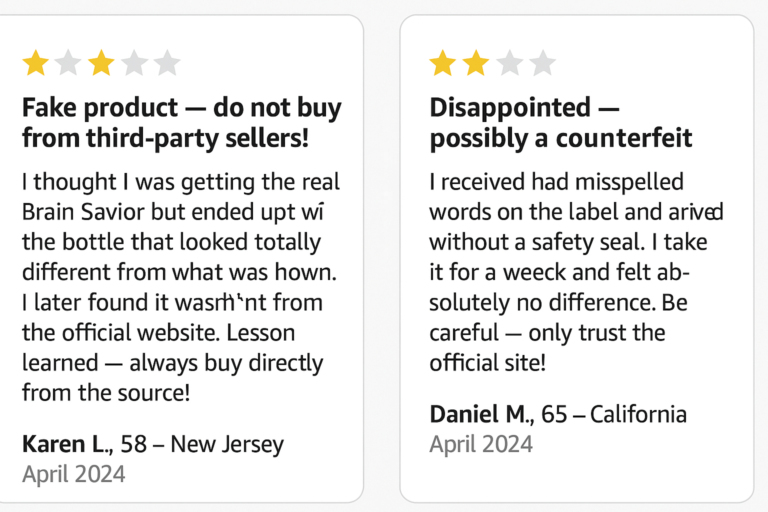
Task: Click 'official site!' text in Daniel's review
Action: [487, 363]
